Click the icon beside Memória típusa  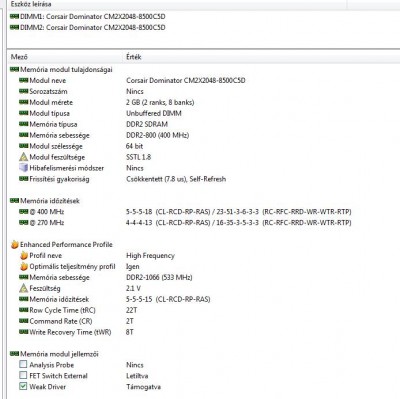click(x=24, y=124)
